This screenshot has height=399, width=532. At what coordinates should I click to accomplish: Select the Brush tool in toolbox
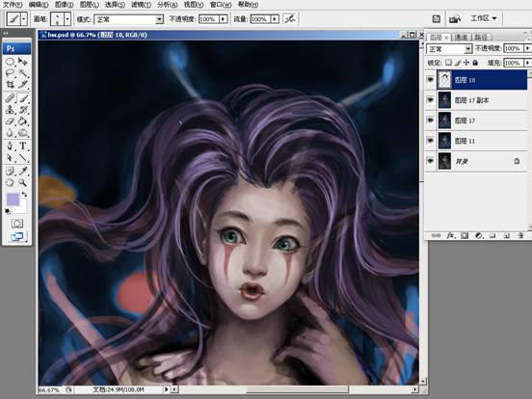pyautogui.click(x=23, y=98)
